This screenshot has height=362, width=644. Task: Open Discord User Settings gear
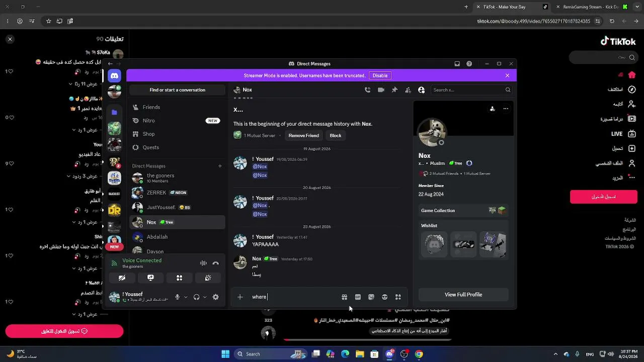click(x=216, y=297)
